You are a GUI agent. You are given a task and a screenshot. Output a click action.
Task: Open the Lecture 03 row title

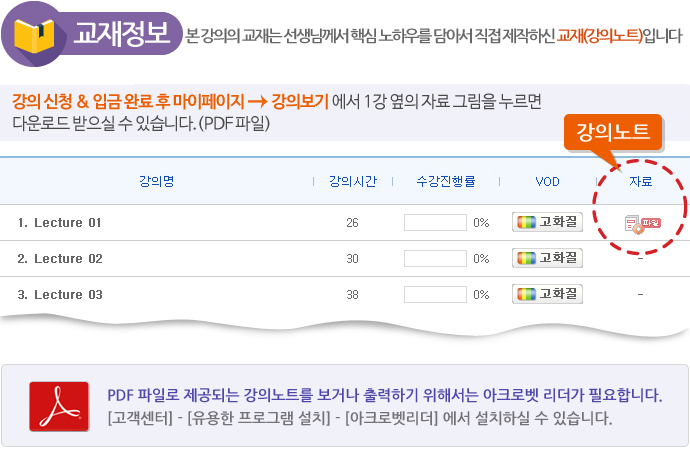(x=68, y=295)
